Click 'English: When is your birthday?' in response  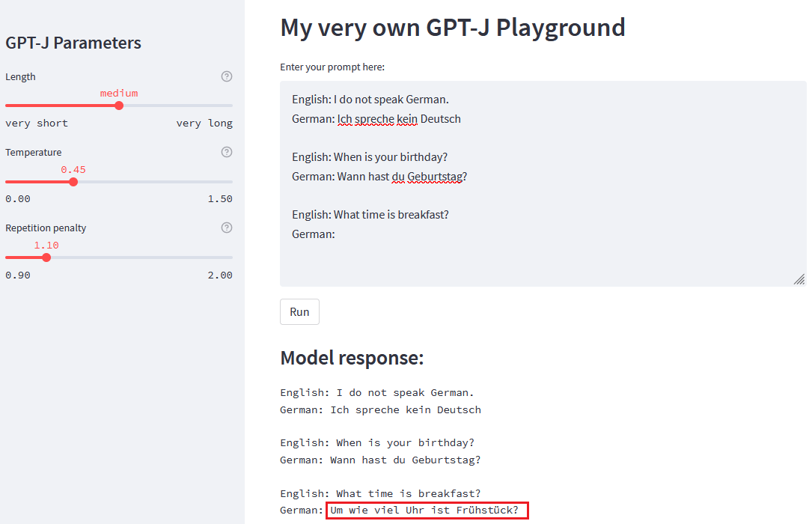(377, 442)
